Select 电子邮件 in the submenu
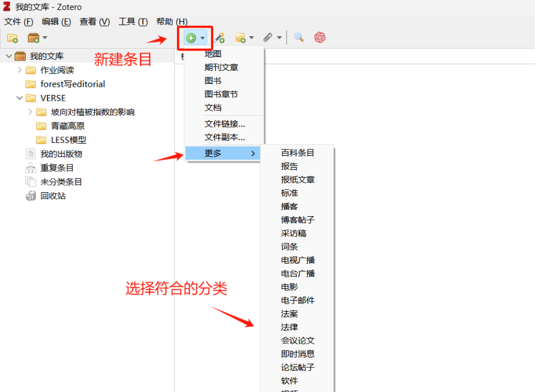 [297, 301]
